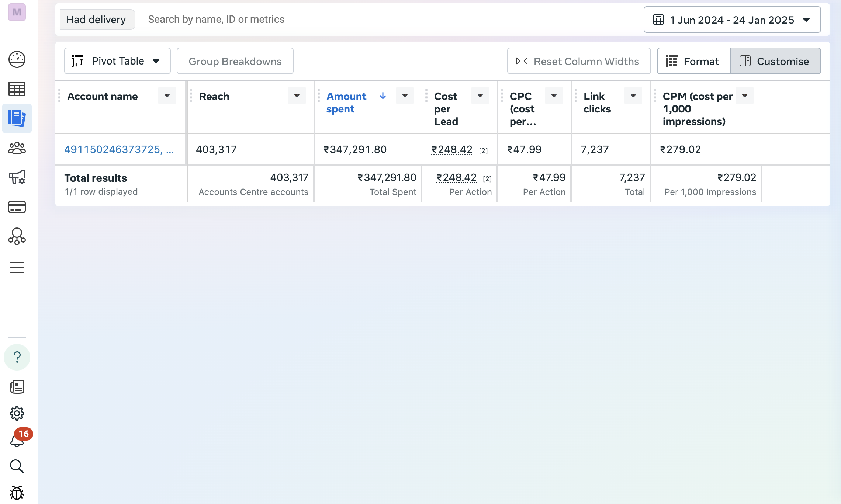
Task: Open the date range picker dropdown
Action: tap(732, 20)
